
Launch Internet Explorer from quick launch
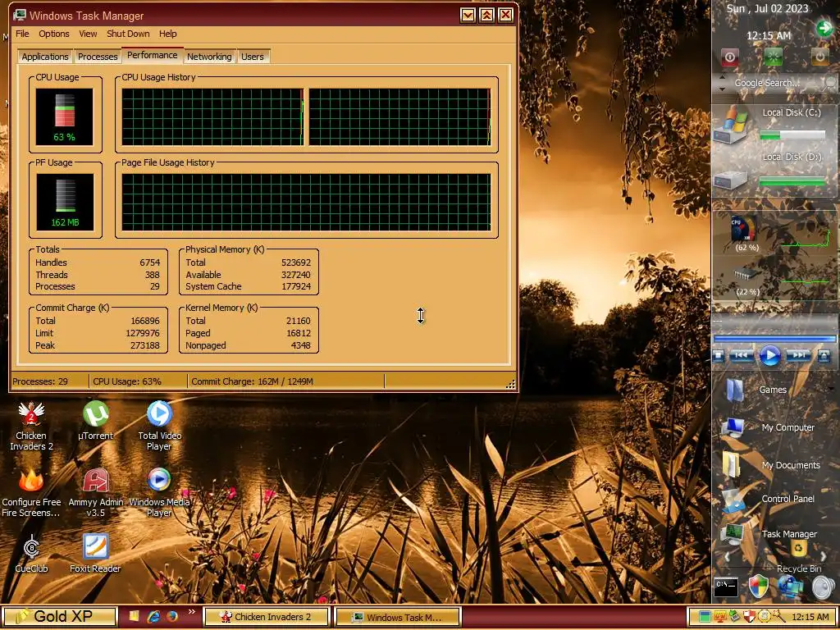154,617
